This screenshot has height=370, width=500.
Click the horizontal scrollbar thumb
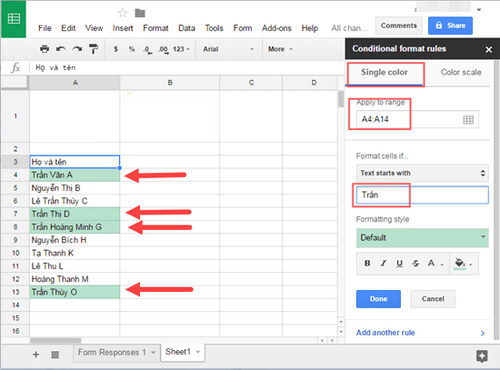tap(55, 340)
